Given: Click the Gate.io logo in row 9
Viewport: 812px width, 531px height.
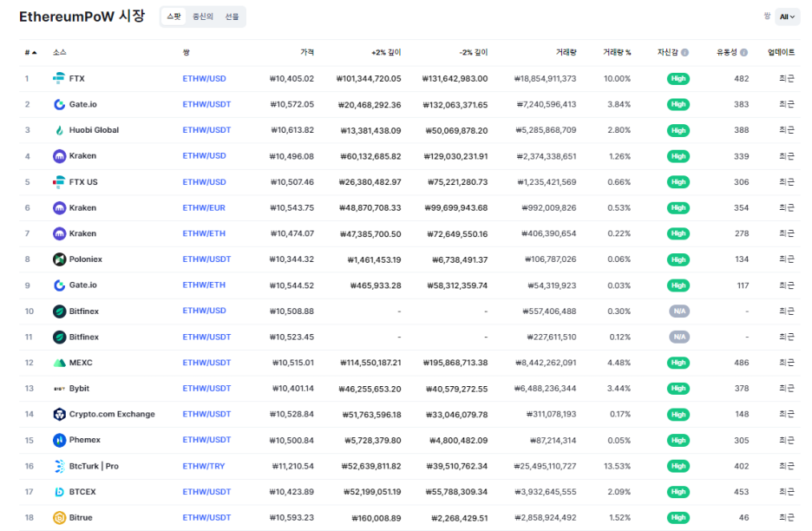Looking at the screenshot, I should point(59,285).
